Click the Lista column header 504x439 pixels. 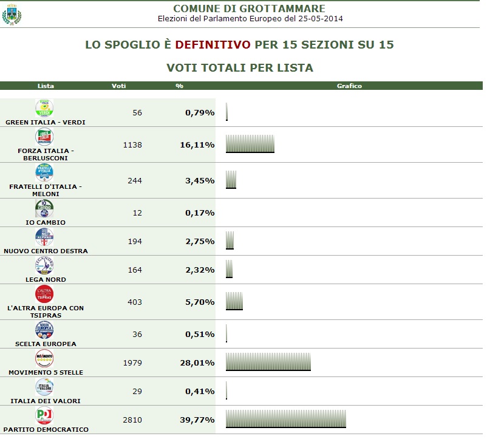point(46,86)
